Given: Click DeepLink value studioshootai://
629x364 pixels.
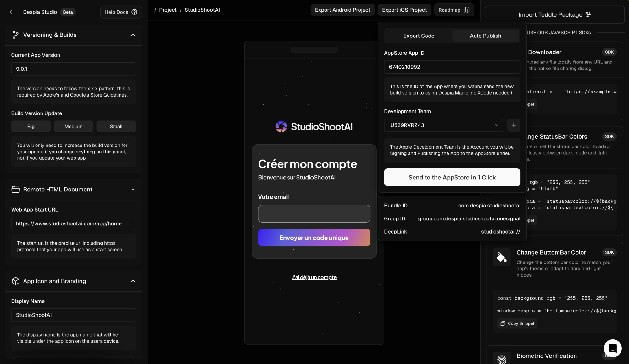Looking at the screenshot, I should pyautogui.click(x=500, y=232).
